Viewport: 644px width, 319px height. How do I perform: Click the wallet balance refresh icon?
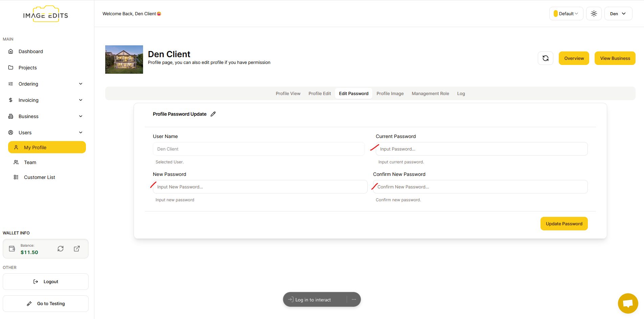coord(61,249)
